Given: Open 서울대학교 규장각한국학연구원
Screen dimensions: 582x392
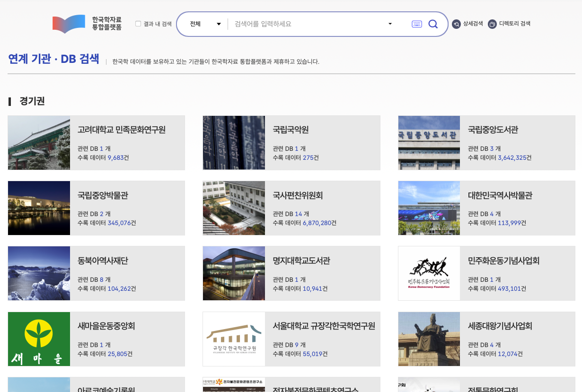Looking at the screenshot, I should [323, 326].
